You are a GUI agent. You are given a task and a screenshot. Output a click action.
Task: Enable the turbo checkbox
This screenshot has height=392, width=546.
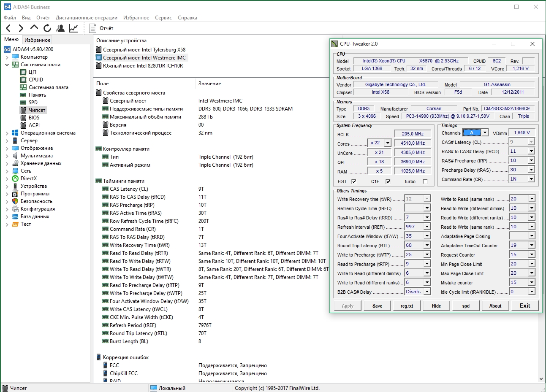425,181
